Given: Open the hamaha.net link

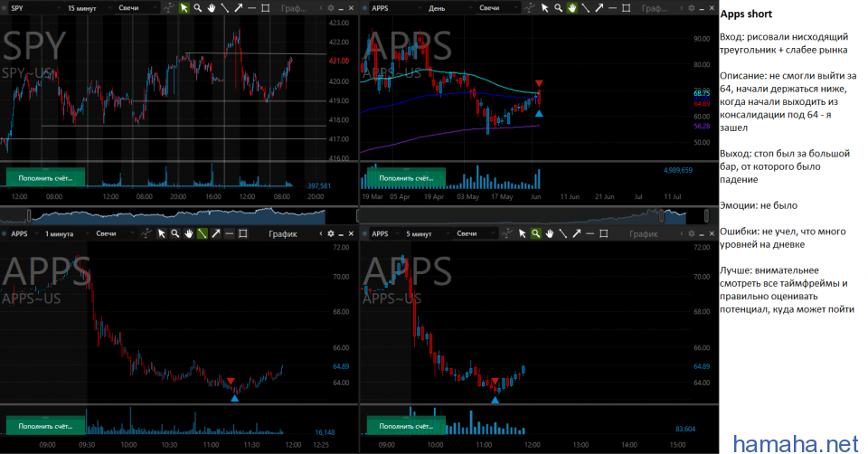Looking at the screenshot, I should pyautogui.click(x=796, y=443).
